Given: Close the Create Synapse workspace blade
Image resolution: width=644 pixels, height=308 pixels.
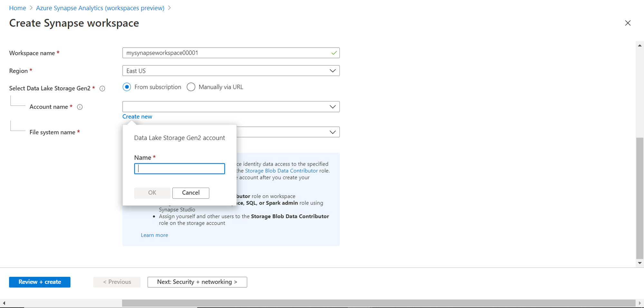Looking at the screenshot, I should click(x=628, y=23).
